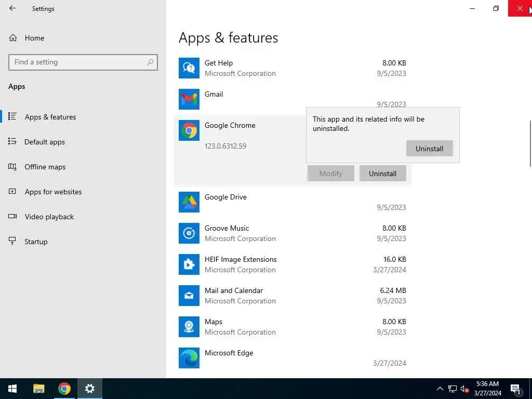Close the Settings window

[x=520, y=8]
